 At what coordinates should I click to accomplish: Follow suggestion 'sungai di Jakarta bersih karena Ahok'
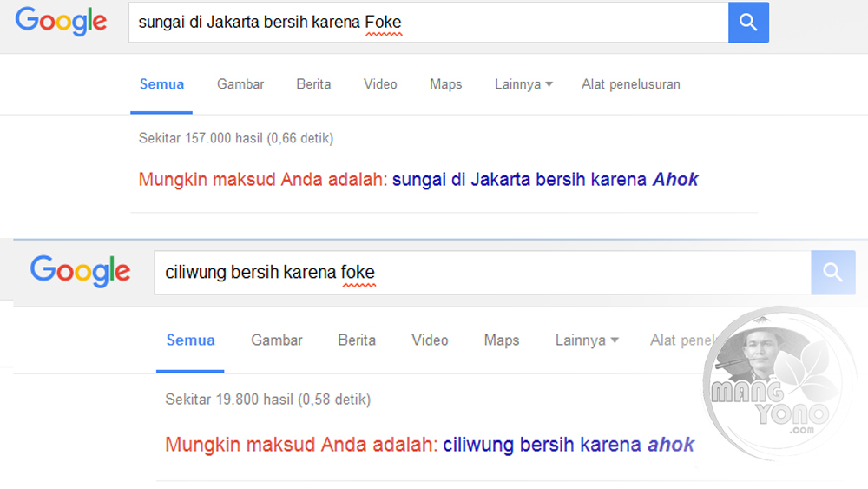point(545,180)
